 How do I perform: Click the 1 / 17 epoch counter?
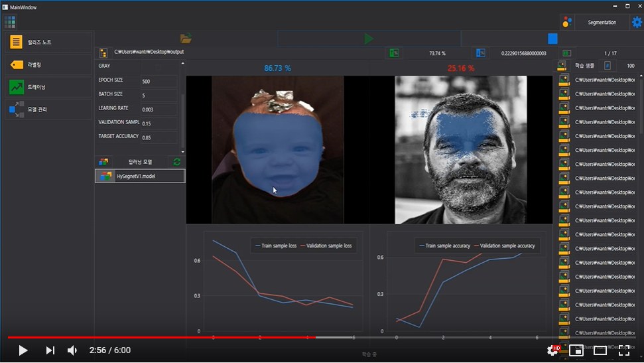[x=610, y=53]
